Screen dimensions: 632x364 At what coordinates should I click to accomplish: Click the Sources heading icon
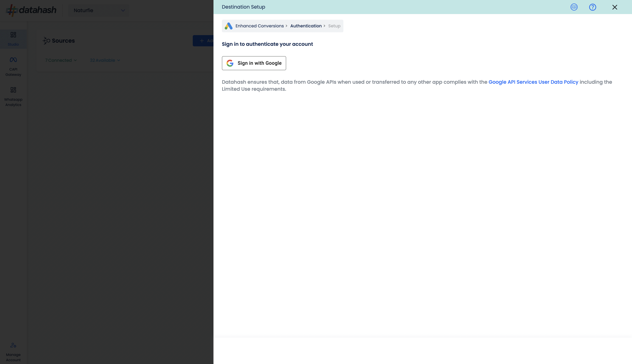point(46,41)
